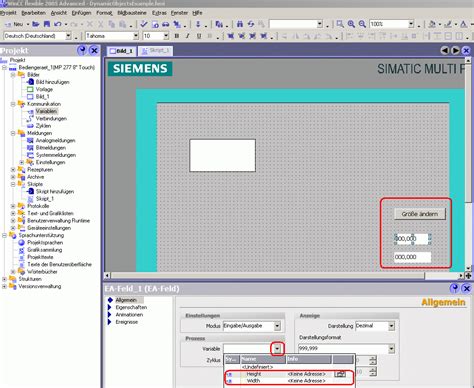The width and height of the screenshot is (474, 388).
Task: Open the Tahoma font dropdown
Action: pyautogui.click(x=136, y=36)
